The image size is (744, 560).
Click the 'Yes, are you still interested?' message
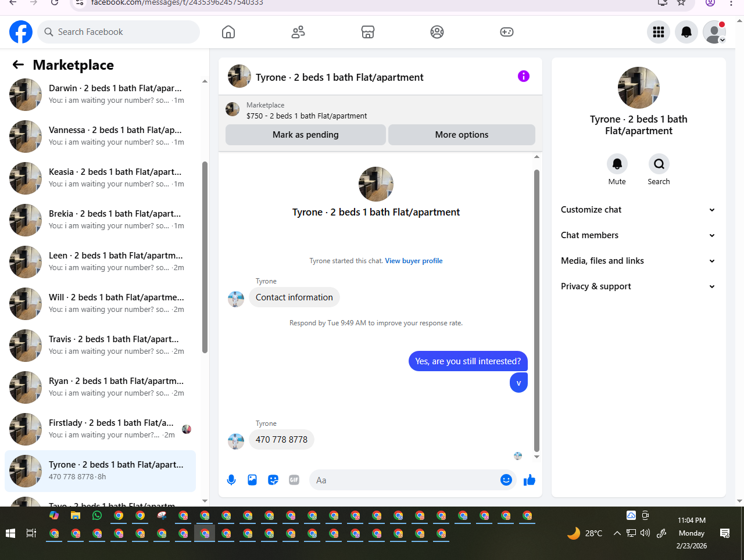pos(468,361)
